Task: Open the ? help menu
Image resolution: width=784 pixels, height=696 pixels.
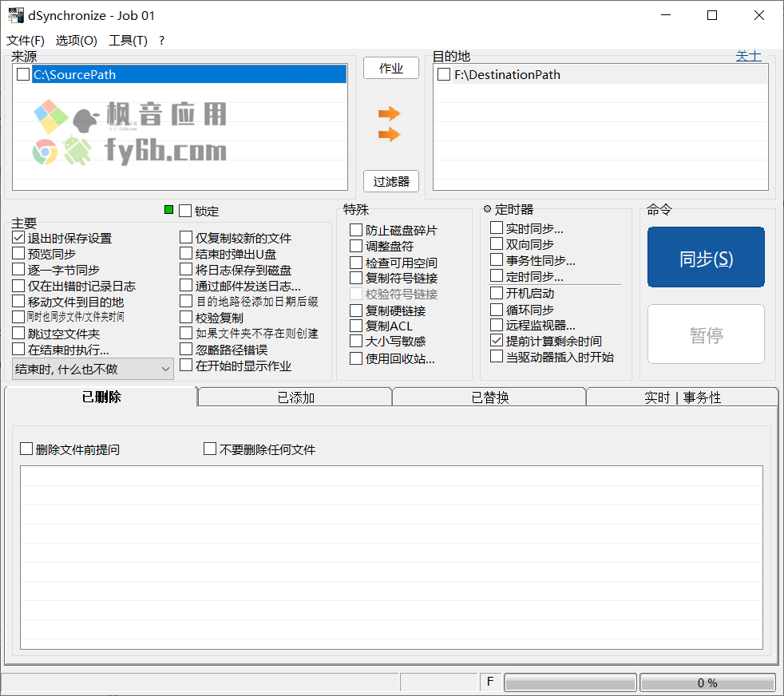Action: 161,41
